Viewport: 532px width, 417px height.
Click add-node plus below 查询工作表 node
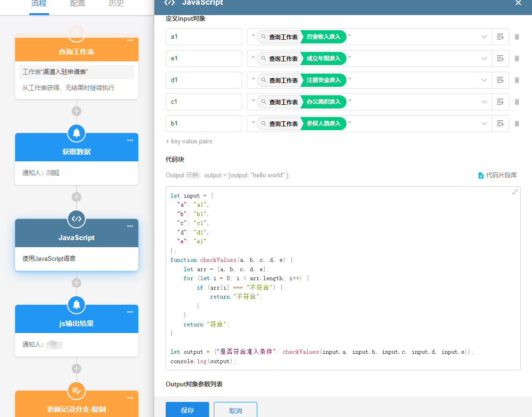click(x=76, y=111)
